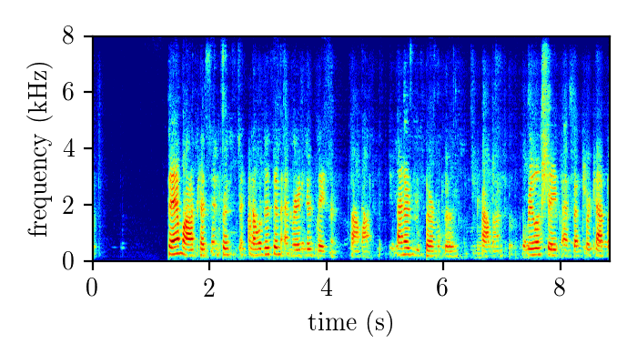Click the spectrogram plot image
The height and width of the screenshot is (364, 637).
(x=351, y=148)
